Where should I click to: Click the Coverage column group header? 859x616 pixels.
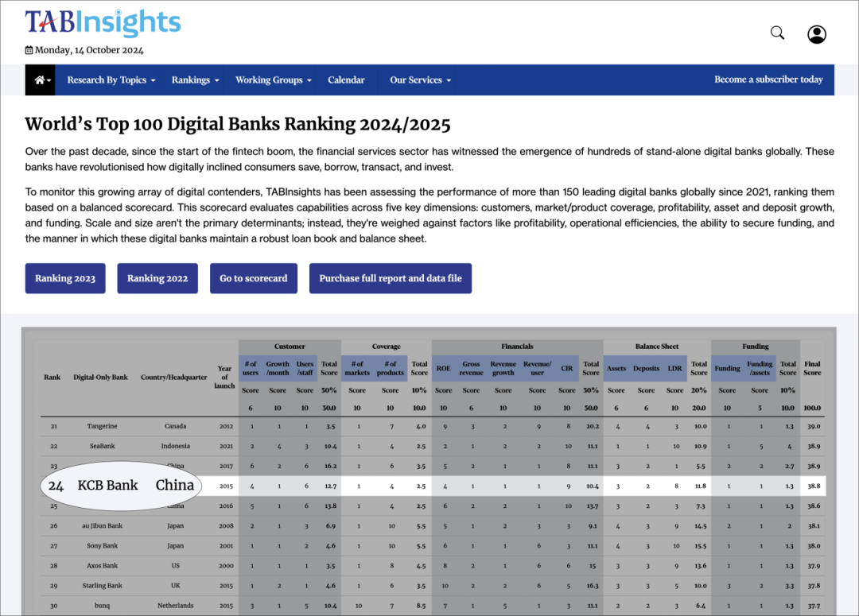(387, 347)
